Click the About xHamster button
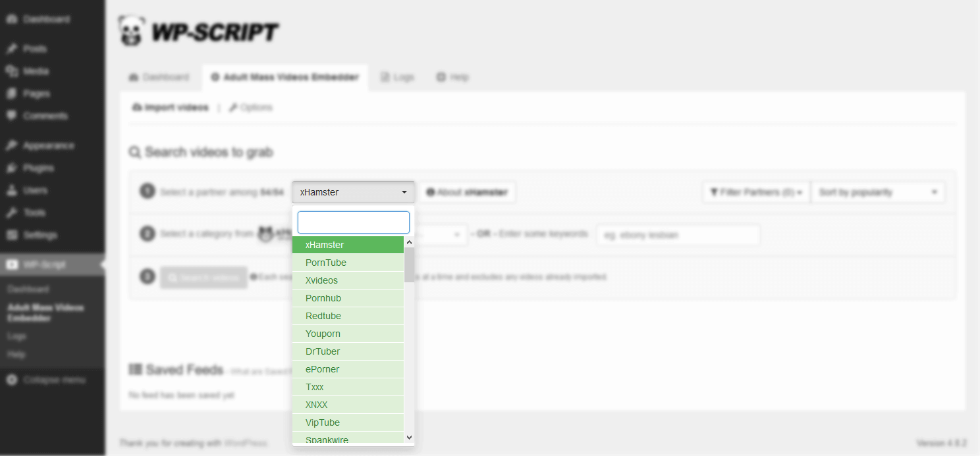 467,193
